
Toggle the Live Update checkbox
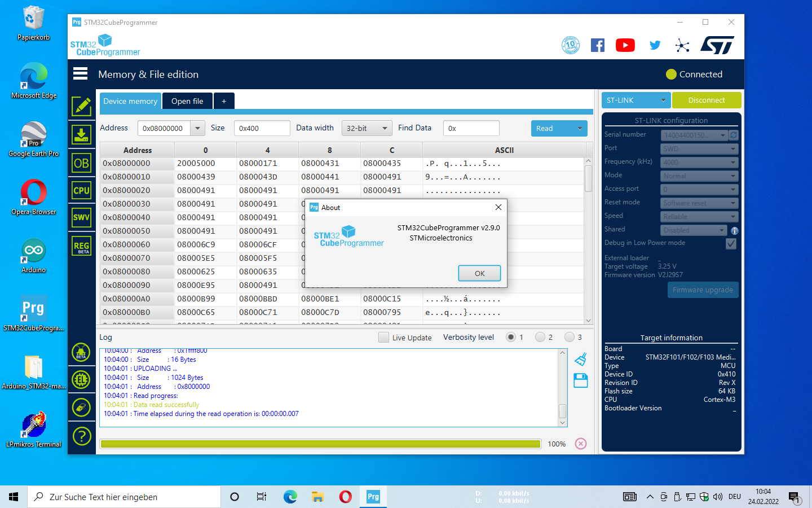click(383, 337)
